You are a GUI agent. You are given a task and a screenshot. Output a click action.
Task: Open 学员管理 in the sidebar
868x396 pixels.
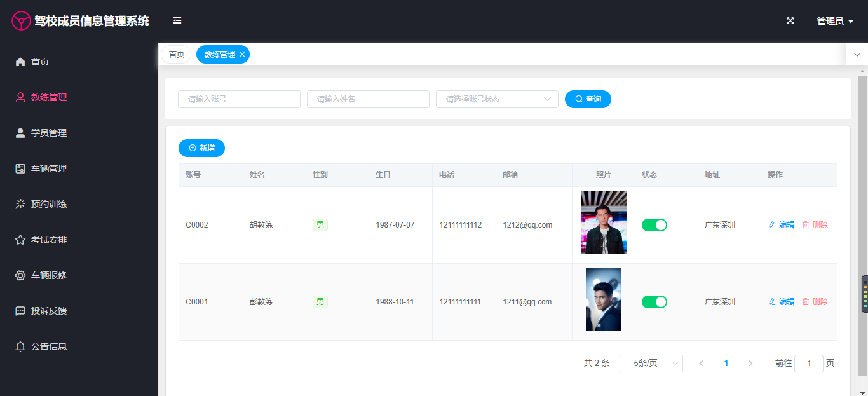pos(79,133)
